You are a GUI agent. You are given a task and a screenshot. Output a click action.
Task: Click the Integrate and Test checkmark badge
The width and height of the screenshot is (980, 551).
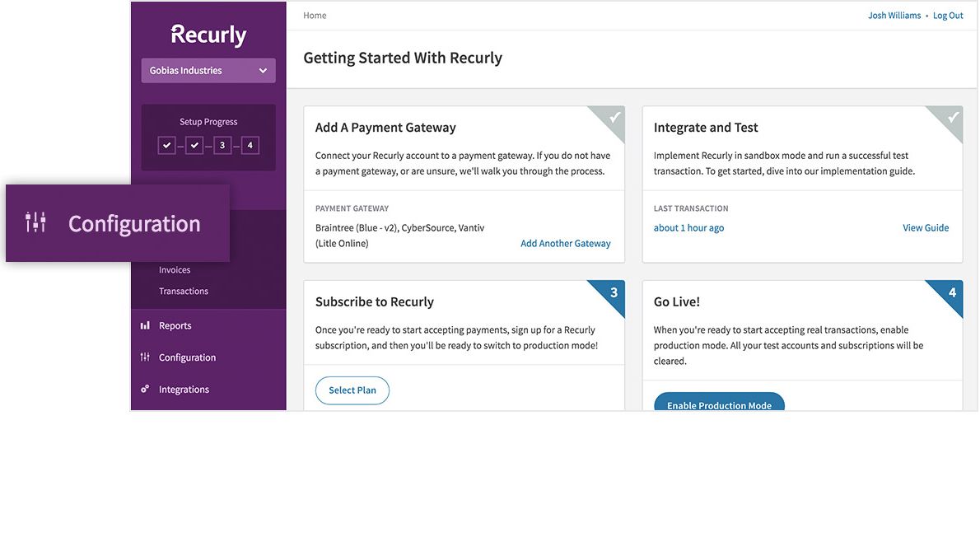[952, 118]
